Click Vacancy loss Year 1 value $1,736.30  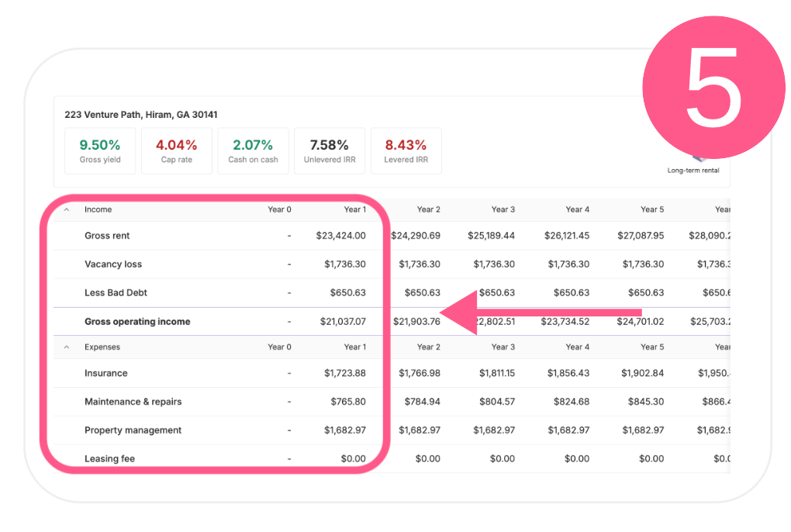pyautogui.click(x=345, y=264)
